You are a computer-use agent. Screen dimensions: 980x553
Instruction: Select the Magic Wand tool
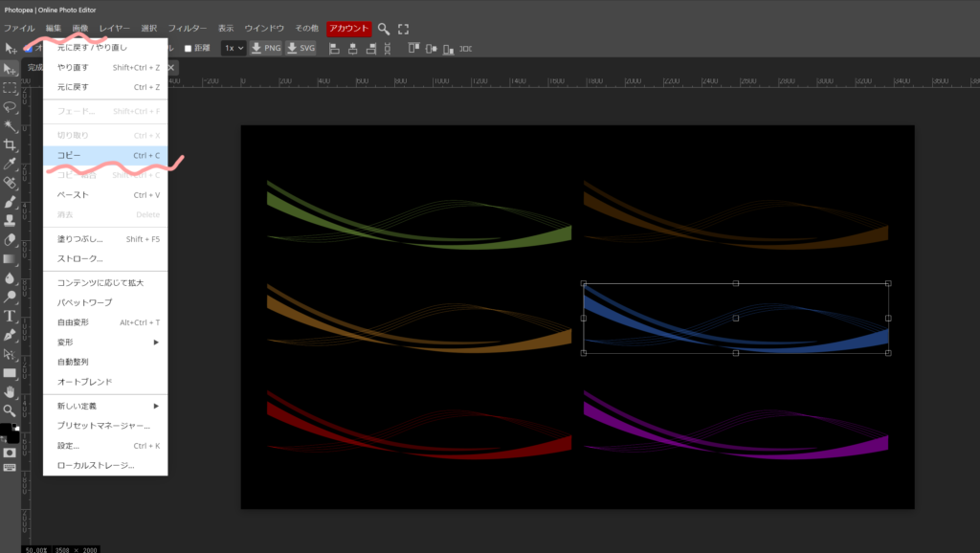[x=11, y=125]
